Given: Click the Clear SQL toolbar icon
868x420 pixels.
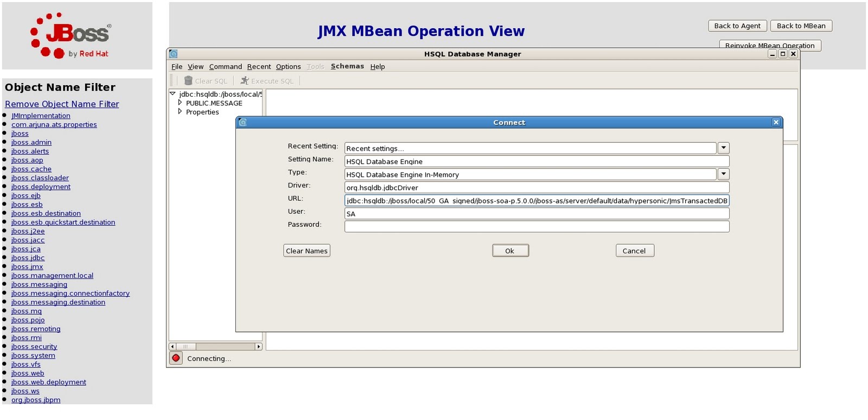Looking at the screenshot, I should [188, 81].
